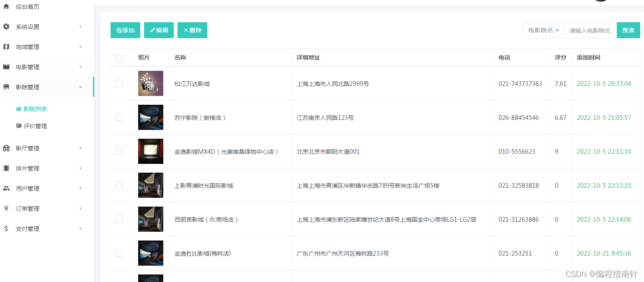Expand the 电影管理 menu chevron

point(80,67)
